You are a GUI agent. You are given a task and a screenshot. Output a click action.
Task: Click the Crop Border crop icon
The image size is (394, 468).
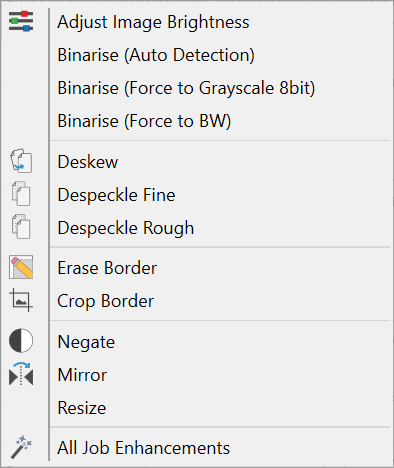point(21,300)
